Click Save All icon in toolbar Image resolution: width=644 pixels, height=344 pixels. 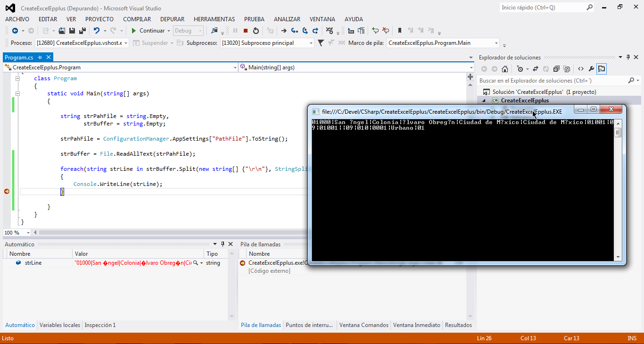pos(82,31)
